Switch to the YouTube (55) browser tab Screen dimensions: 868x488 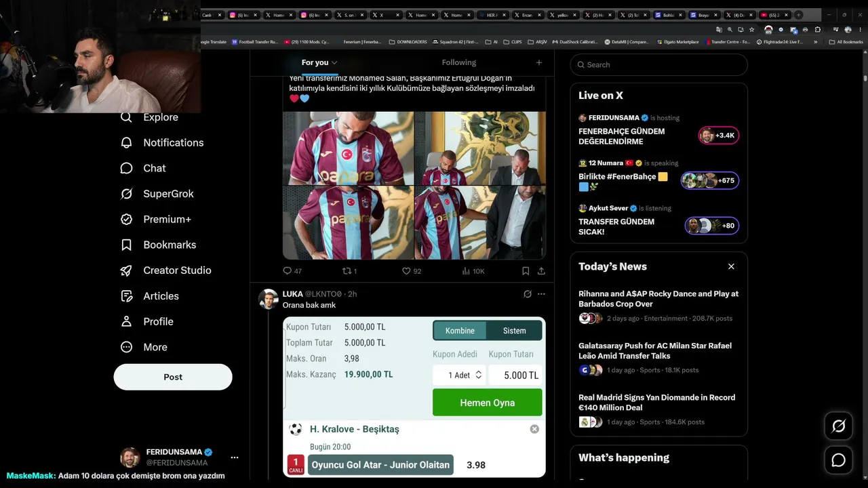pyautogui.click(x=774, y=15)
